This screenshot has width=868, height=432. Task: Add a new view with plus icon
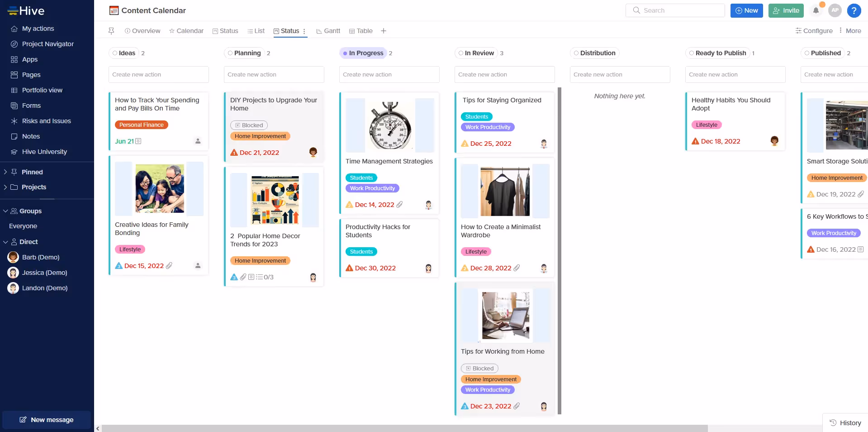click(x=384, y=31)
